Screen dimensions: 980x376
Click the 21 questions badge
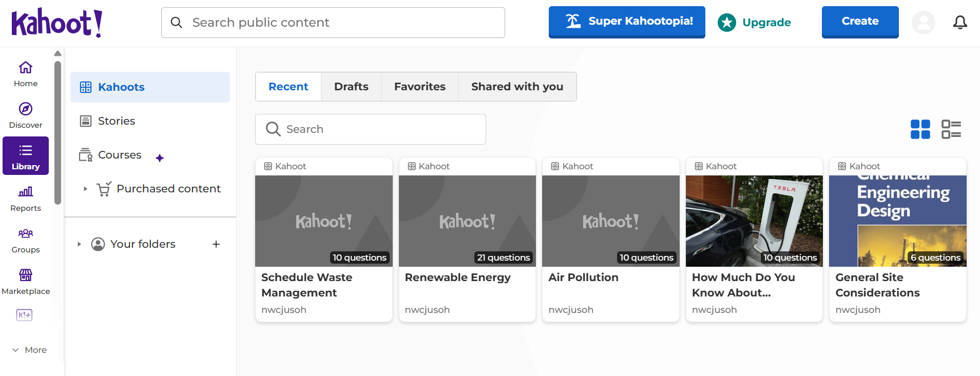click(503, 258)
